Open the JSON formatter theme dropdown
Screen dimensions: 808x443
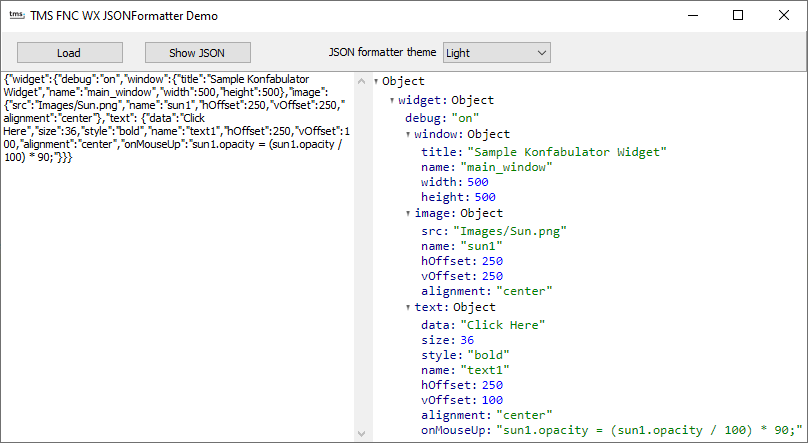click(x=496, y=53)
